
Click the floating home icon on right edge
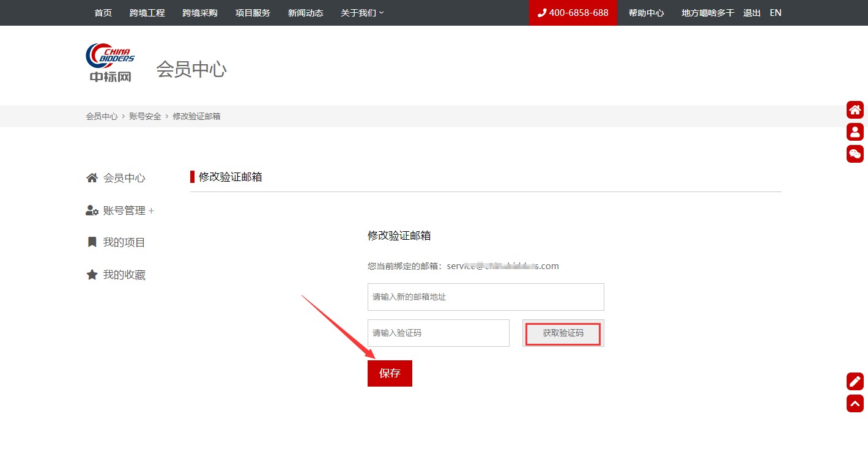pyautogui.click(x=855, y=110)
